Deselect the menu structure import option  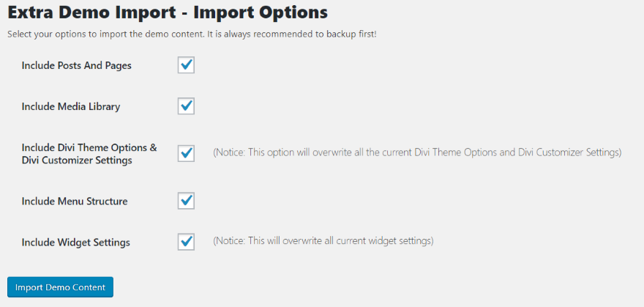pyautogui.click(x=186, y=201)
